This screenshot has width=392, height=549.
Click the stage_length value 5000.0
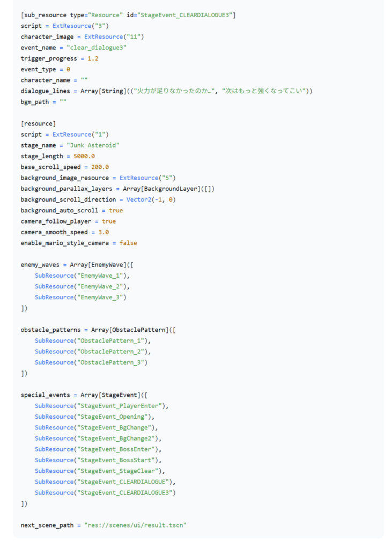pos(84,156)
